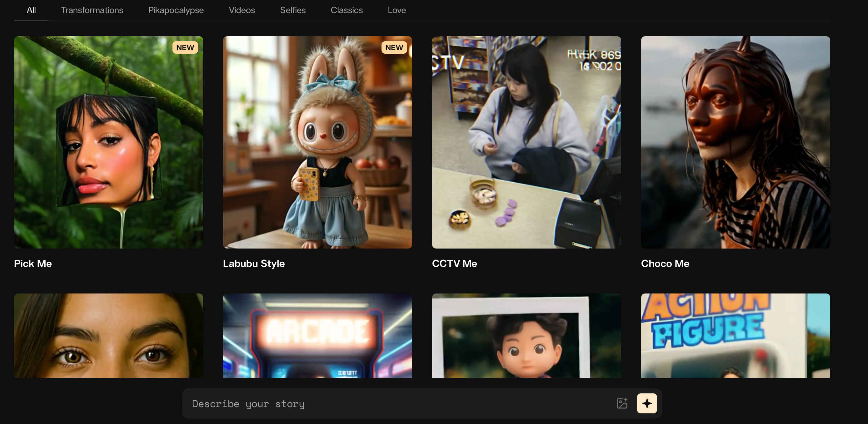Image resolution: width=868 pixels, height=424 pixels.
Task: Open the Pick Me effect thumbnail
Action: [108, 142]
